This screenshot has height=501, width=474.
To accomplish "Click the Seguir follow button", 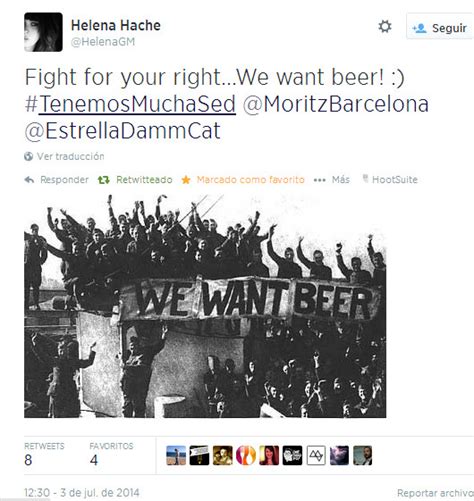I will click(440, 26).
